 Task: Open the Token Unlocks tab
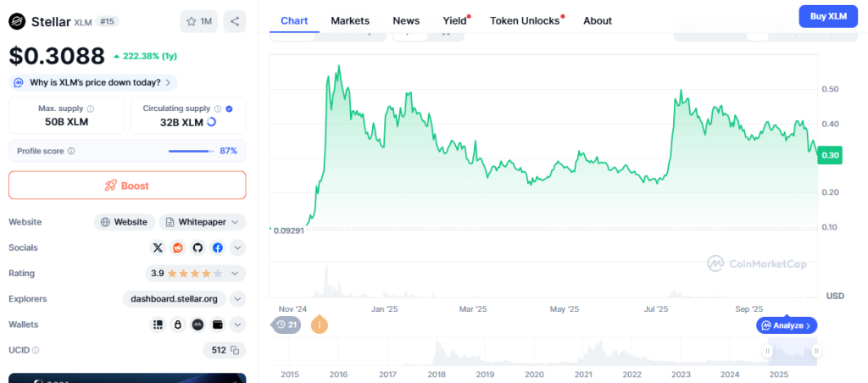point(525,20)
